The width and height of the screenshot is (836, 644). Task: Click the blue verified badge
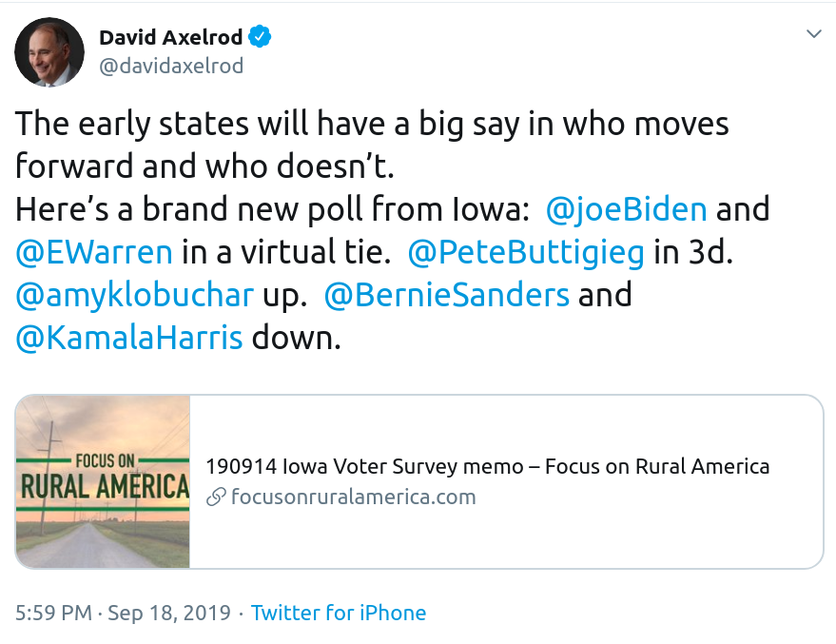click(x=260, y=36)
